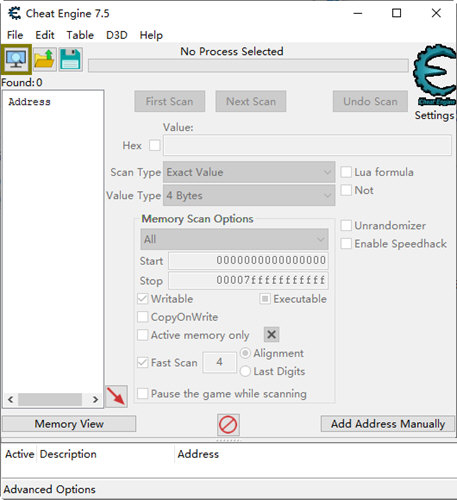Image resolution: width=457 pixels, height=500 pixels.
Task: Enable Pause the game while scanning
Action: point(142,393)
